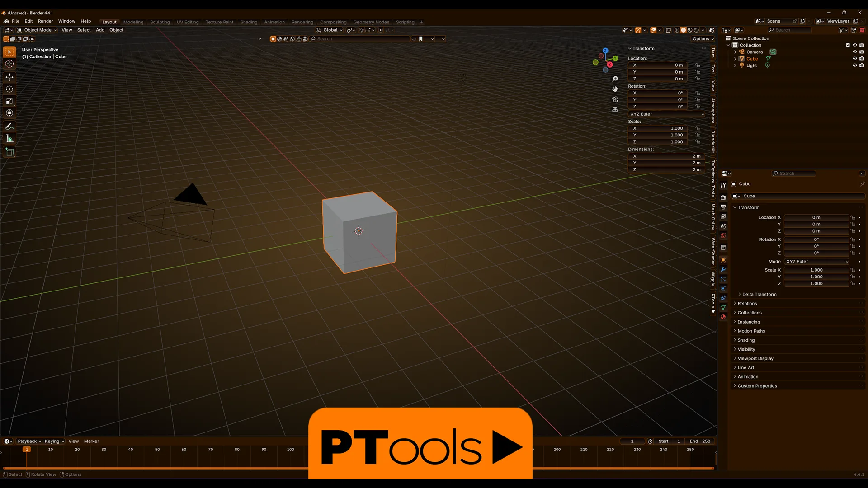Image resolution: width=868 pixels, height=488 pixels.
Task: Switch to material preview shading
Action: pos(690,30)
